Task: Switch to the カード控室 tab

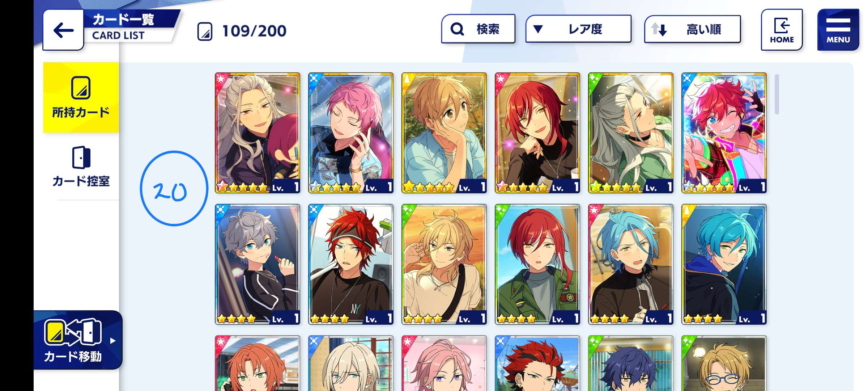Action: coord(81,167)
